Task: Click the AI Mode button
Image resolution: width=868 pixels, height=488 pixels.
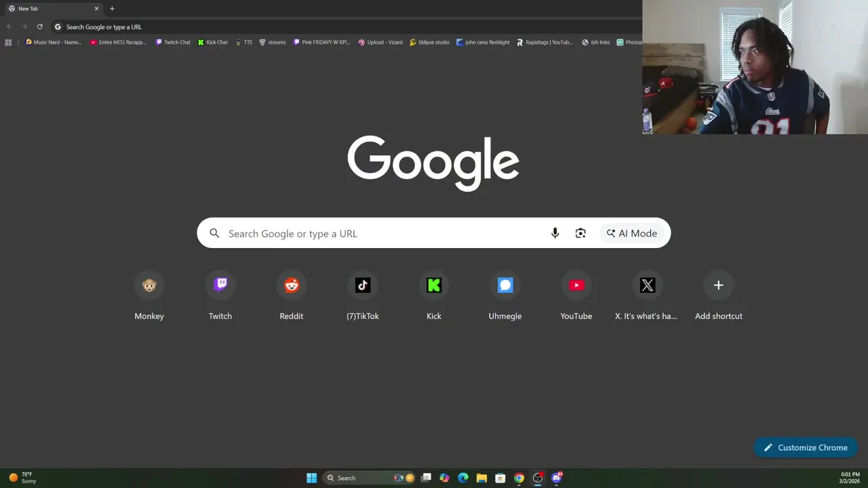Action: (632, 233)
